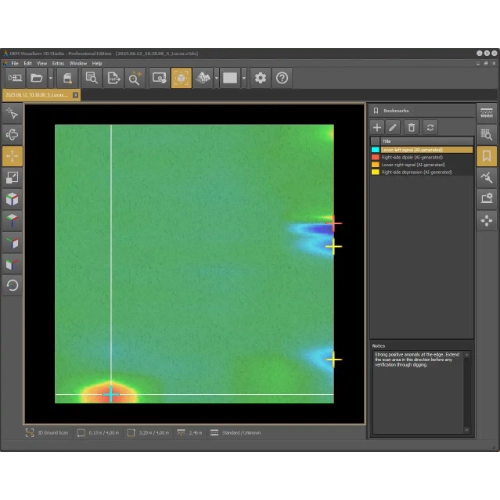The width and height of the screenshot is (500, 500).
Task: Click the help question mark icon
Action: pos(282,78)
